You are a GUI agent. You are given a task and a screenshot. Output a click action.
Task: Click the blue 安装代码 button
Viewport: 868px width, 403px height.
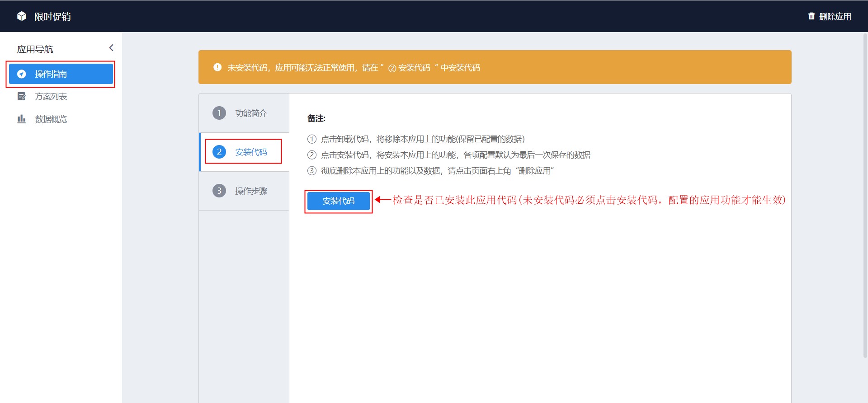(339, 201)
